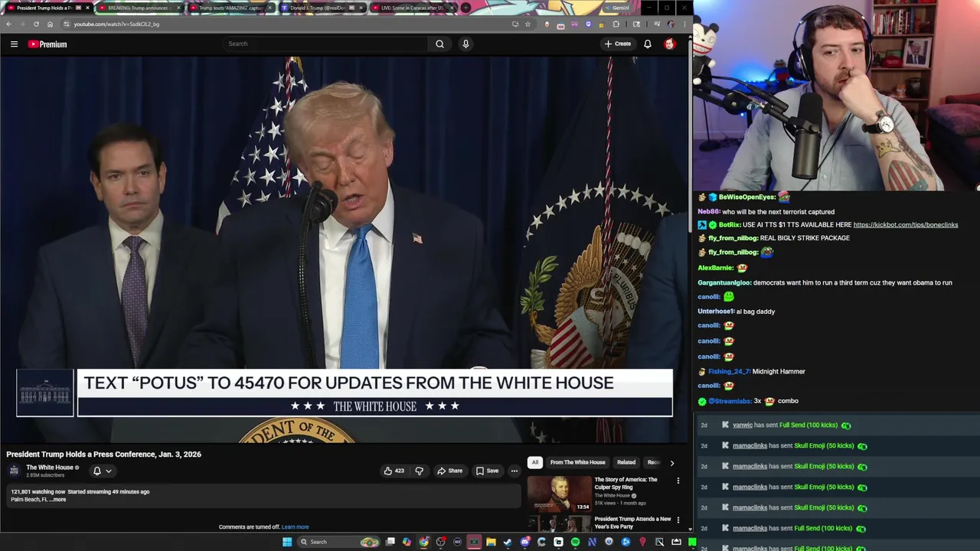The width and height of the screenshot is (980, 551).
Task: Open the YouTube account avatar menu
Action: coord(670,44)
